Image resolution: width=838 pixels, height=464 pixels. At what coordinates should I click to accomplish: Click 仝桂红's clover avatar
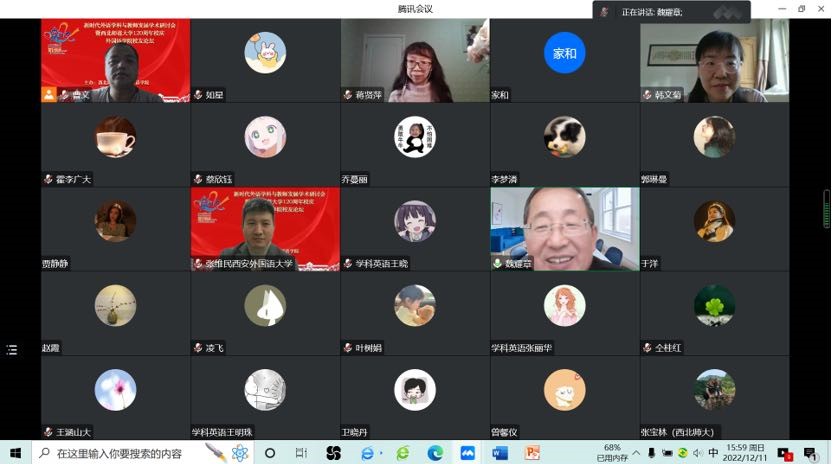(x=715, y=306)
